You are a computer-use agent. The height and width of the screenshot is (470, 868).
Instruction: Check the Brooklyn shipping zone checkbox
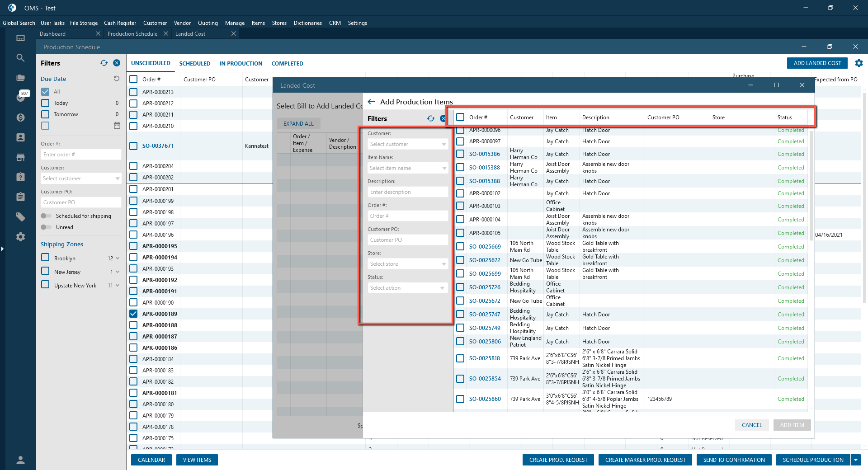coord(45,258)
